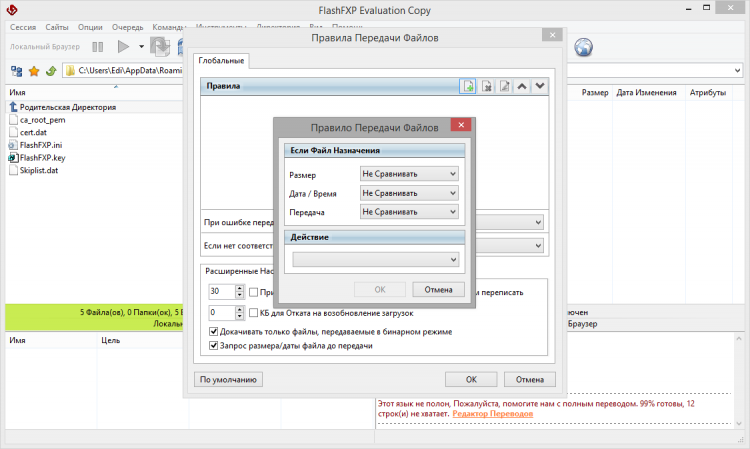This screenshot has height=449, width=750.
Task: Click log pane scrollbar up arrow
Action: tap(739, 338)
